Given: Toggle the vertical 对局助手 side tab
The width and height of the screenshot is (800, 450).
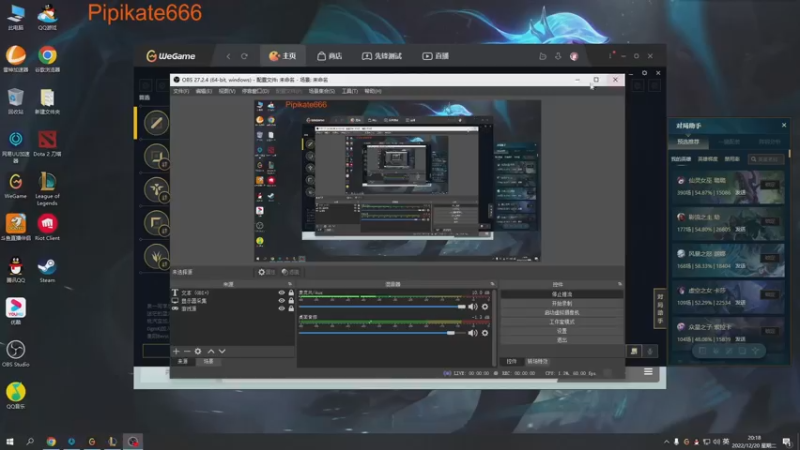Looking at the screenshot, I should coord(660,309).
